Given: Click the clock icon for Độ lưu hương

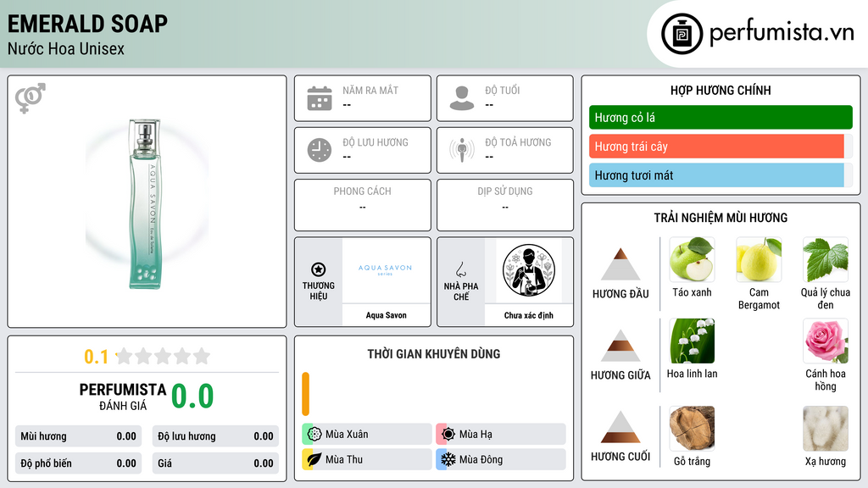Looking at the screenshot, I should 320,150.
